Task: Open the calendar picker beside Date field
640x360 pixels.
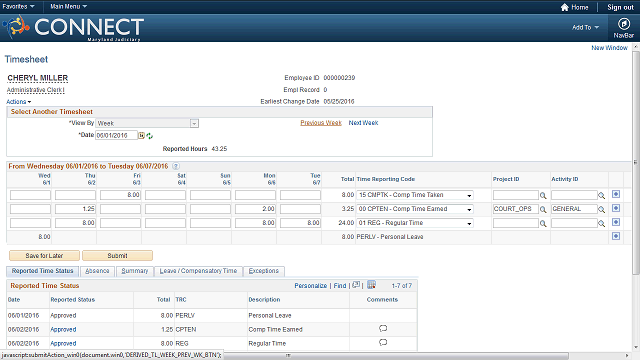Action: tap(141, 135)
